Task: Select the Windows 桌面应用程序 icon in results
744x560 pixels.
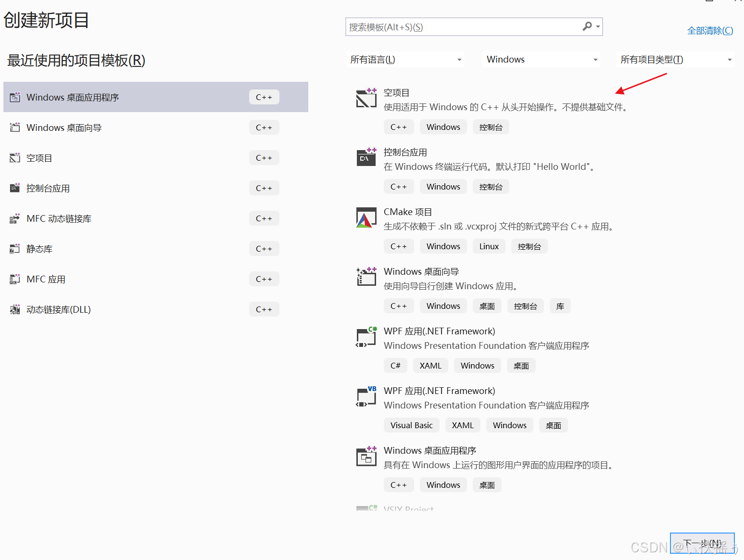Action: tap(366, 456)
